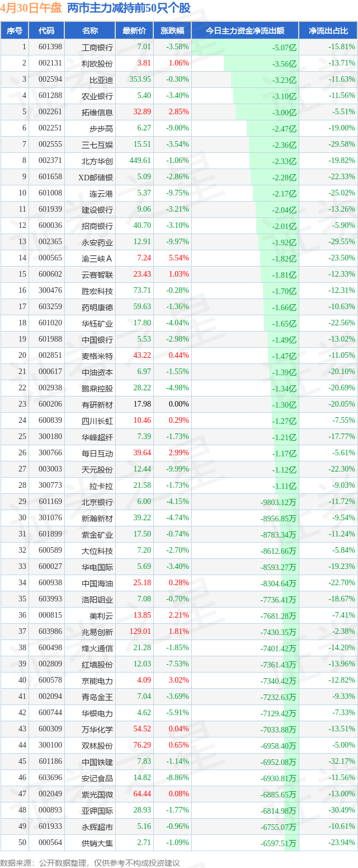Click the title 两市主力减持前50只个股
The width and height of the screenshot is (358, 868).
129,8
